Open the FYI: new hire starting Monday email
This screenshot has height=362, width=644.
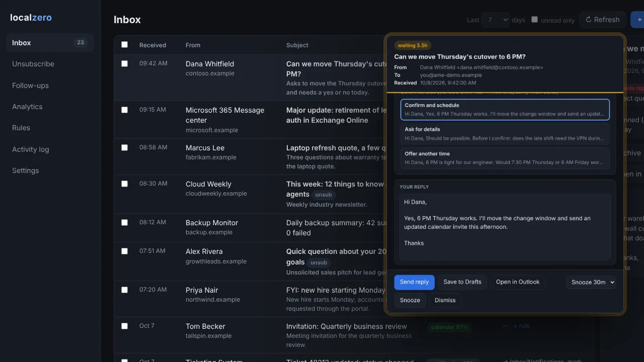click(336, 290)
